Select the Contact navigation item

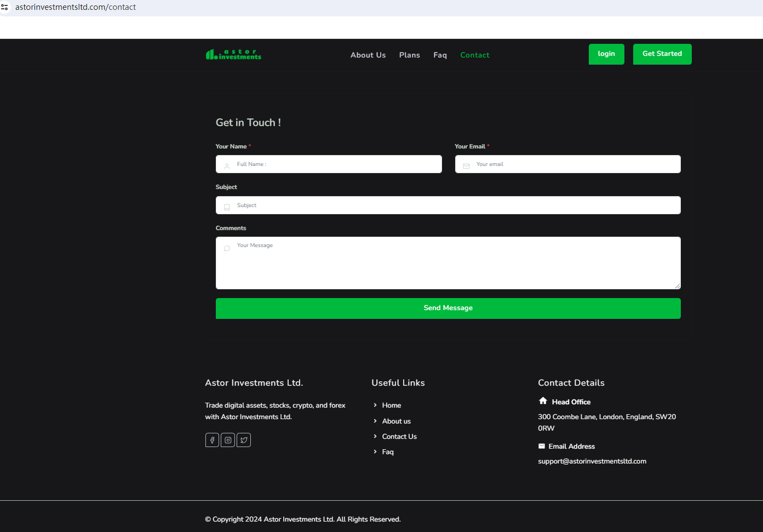(x=474, y=55)
